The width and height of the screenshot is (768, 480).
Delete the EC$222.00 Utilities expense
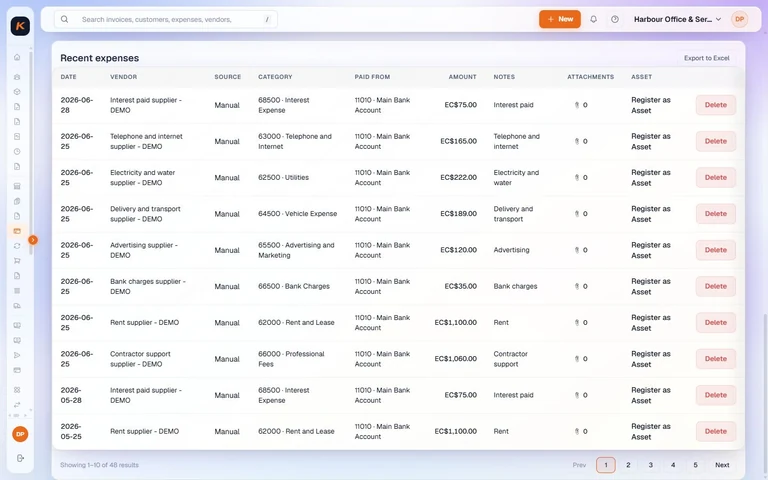[x=716, y=177]
